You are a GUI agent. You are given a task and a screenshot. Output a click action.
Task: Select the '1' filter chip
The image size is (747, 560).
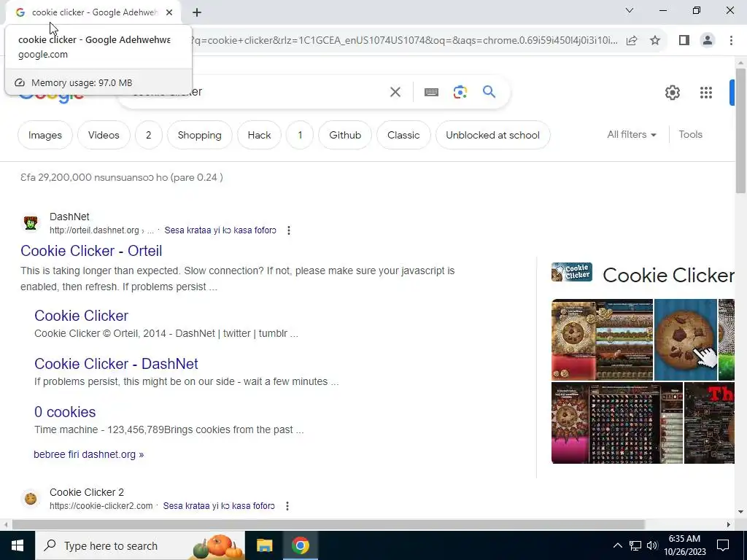click(x=300, y=135)
